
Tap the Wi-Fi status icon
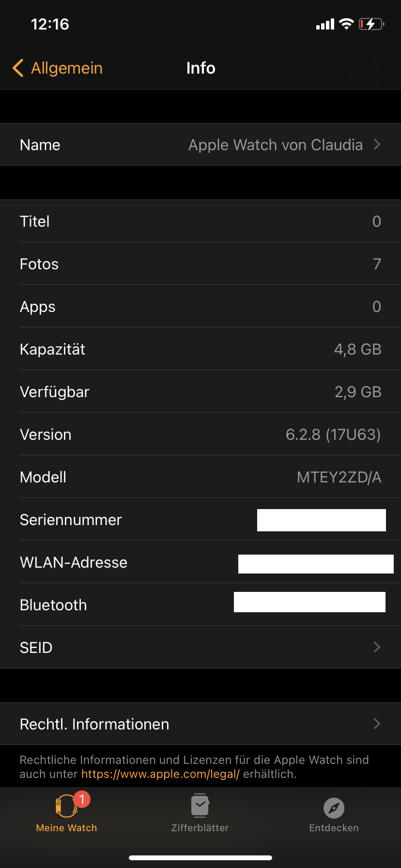(346, 24)
